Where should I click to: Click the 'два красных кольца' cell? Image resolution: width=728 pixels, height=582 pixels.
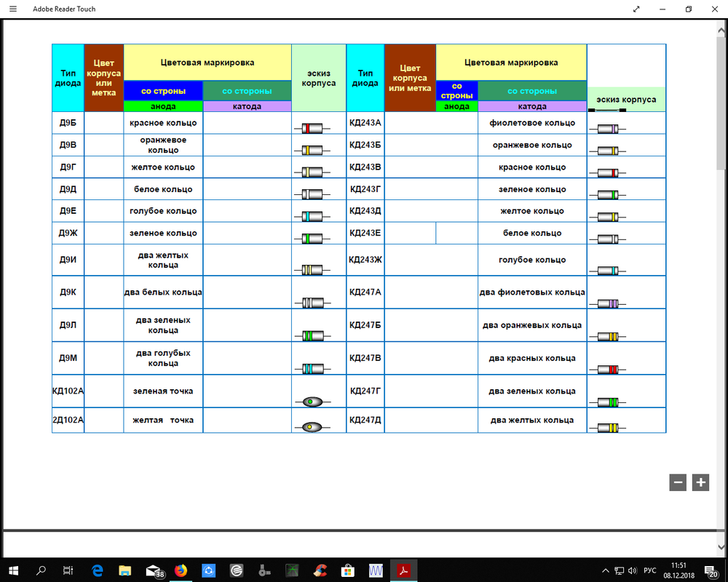pyautogui.click(x=532, y=359)
